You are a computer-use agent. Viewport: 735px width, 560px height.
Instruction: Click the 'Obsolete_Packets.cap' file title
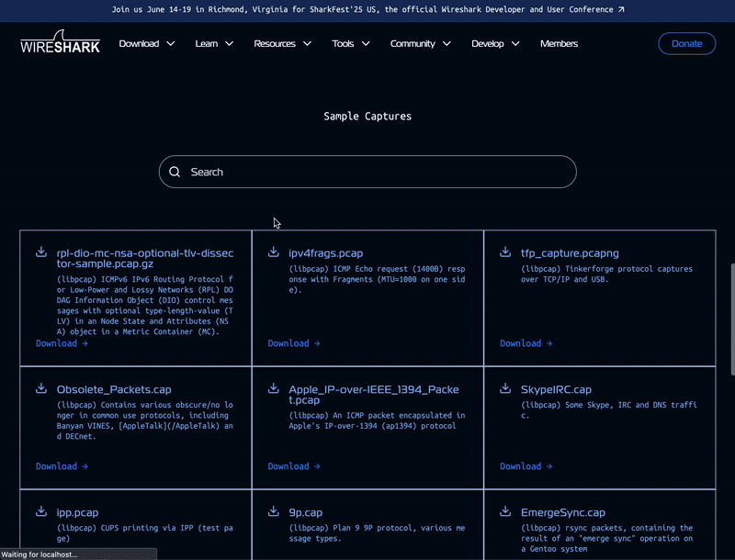tap(114, 389)
